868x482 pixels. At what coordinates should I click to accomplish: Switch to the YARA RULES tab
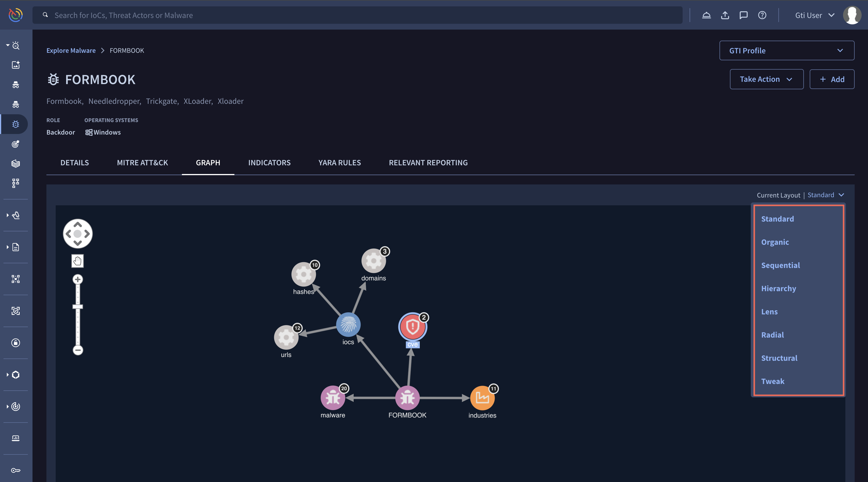coord(339,163)
